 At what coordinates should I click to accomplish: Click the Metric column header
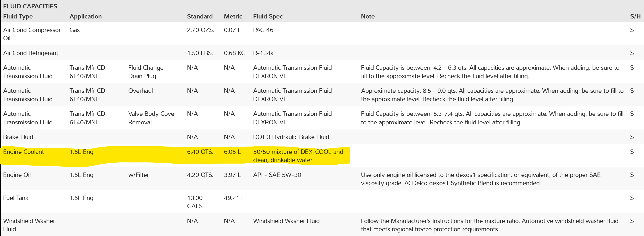[233, 16]
